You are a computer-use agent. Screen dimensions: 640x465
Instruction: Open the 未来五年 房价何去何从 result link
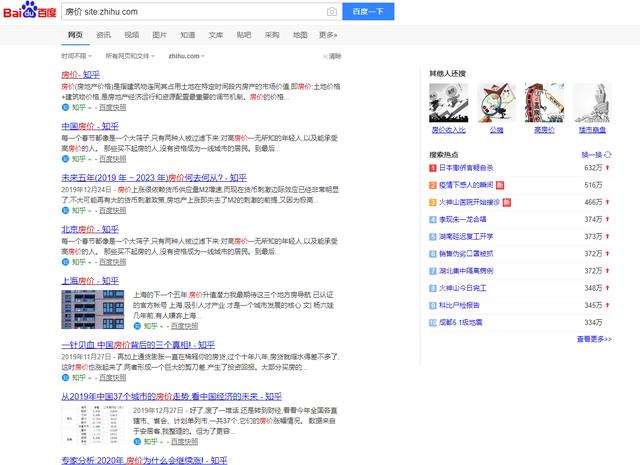[154, 178]
